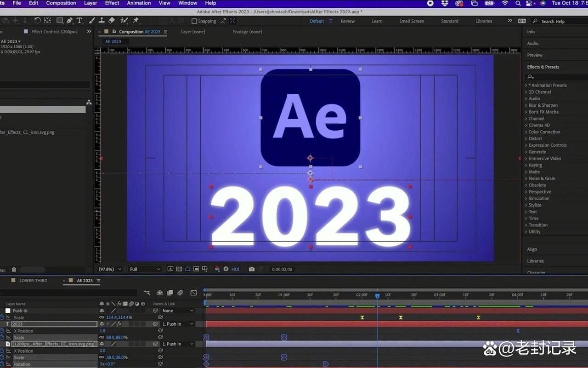Expand the Distort effects category
The image size is (588, 368).
point(526,138)
